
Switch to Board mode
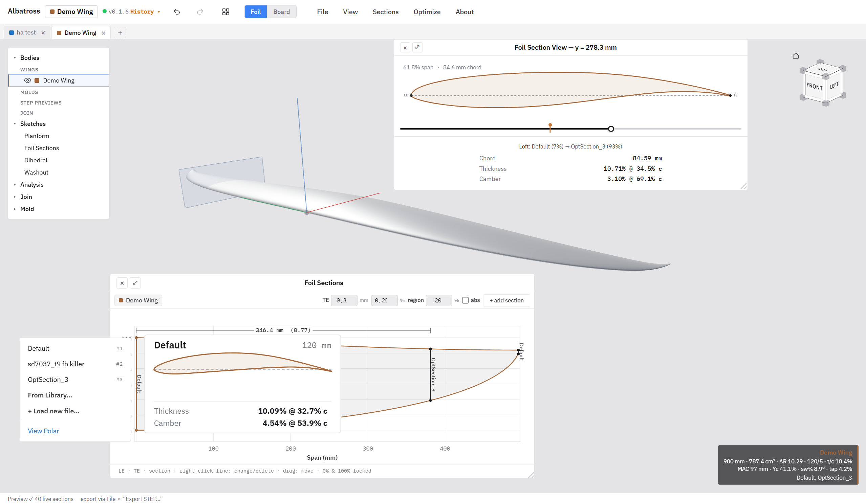click(x=281, y=12)
